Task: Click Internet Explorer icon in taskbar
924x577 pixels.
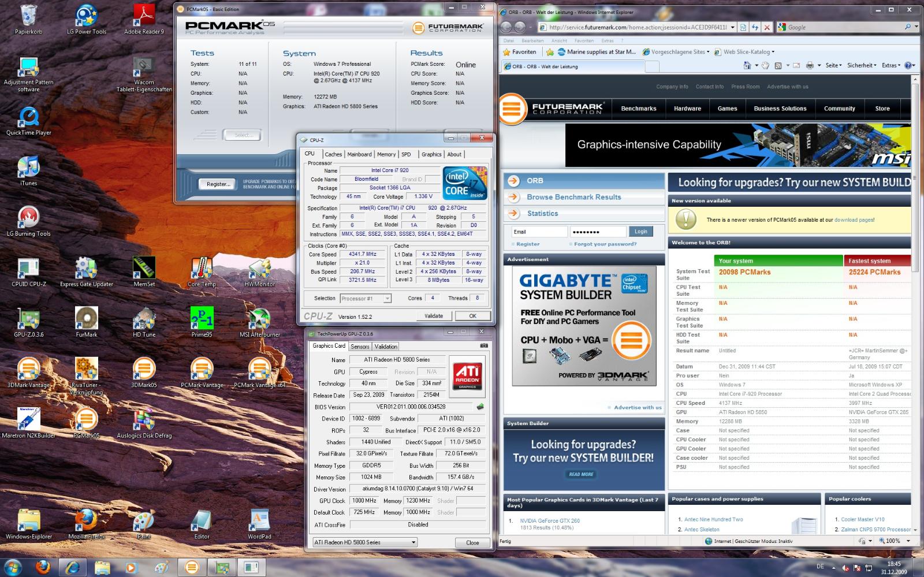Action: 72,567
